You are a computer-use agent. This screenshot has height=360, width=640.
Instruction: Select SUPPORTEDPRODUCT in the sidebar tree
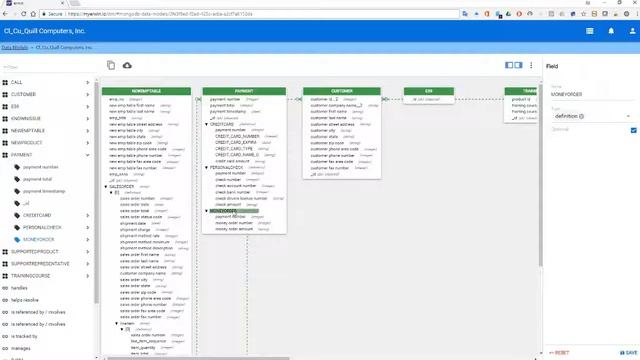(x=34, y=252)
